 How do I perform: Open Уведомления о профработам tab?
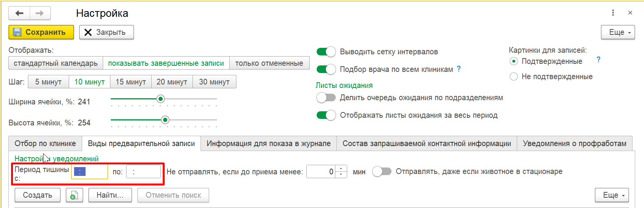point(574,144)
